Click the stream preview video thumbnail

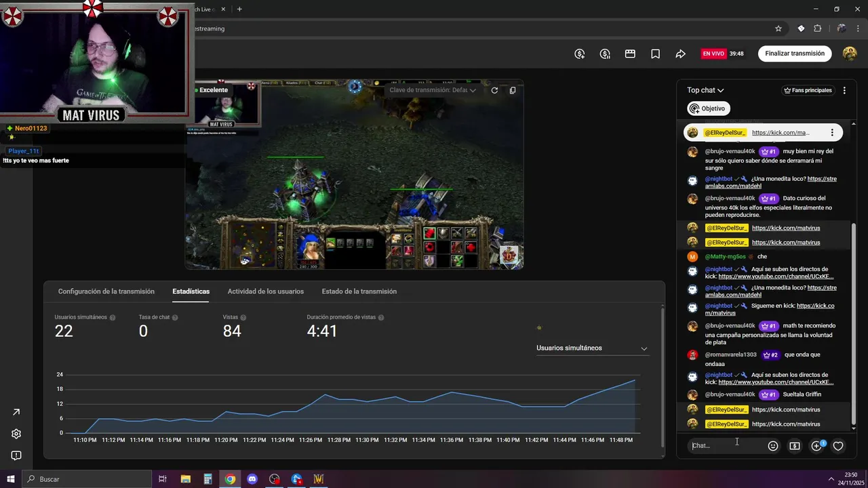click(354, 175)
